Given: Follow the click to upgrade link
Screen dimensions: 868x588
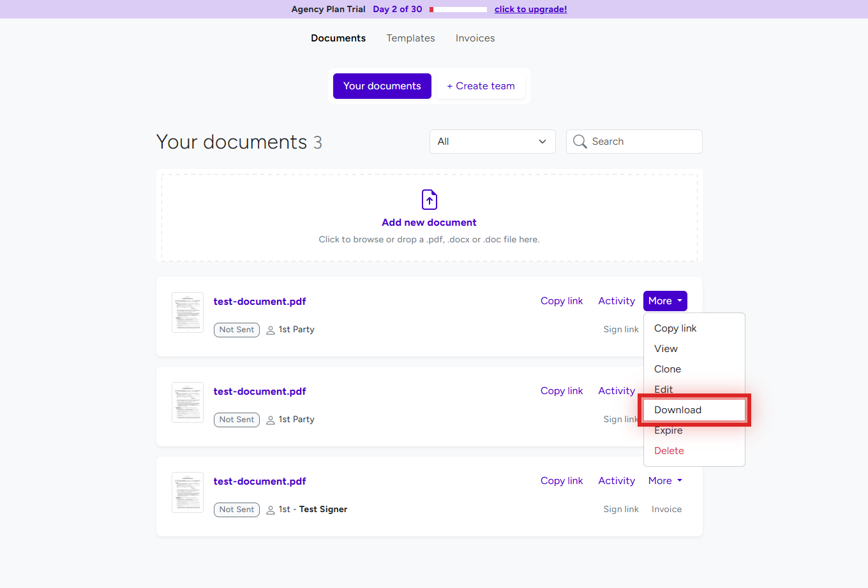Looking at the screenshot, I should [x=530, y=9].
